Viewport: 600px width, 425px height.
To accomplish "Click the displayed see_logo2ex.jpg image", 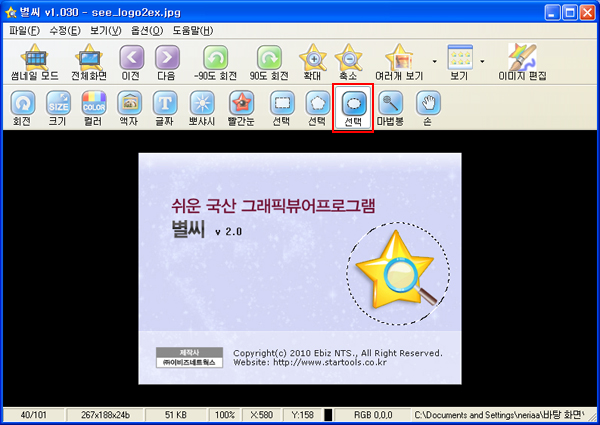I will pyautogui.click(x=300, y=269).
